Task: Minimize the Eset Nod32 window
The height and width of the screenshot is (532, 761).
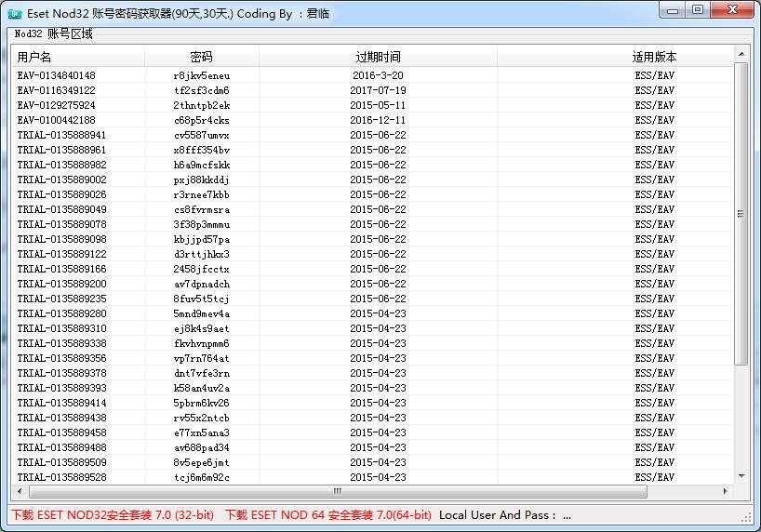Action: click(x=673, y=10)
